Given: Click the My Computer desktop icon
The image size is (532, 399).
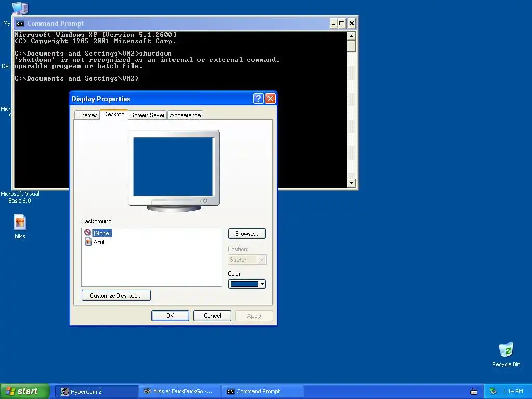Looking at the screenshot, I should click(x=19, y=8).
